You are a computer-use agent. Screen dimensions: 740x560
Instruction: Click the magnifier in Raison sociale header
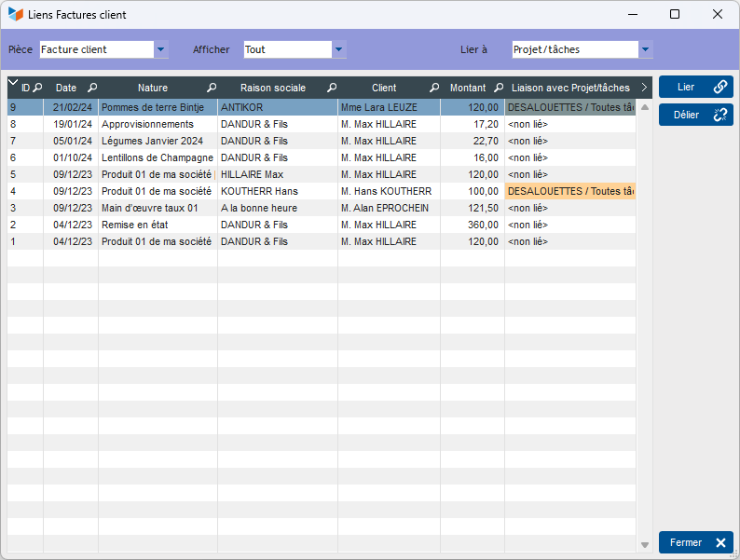pos(332,88)
